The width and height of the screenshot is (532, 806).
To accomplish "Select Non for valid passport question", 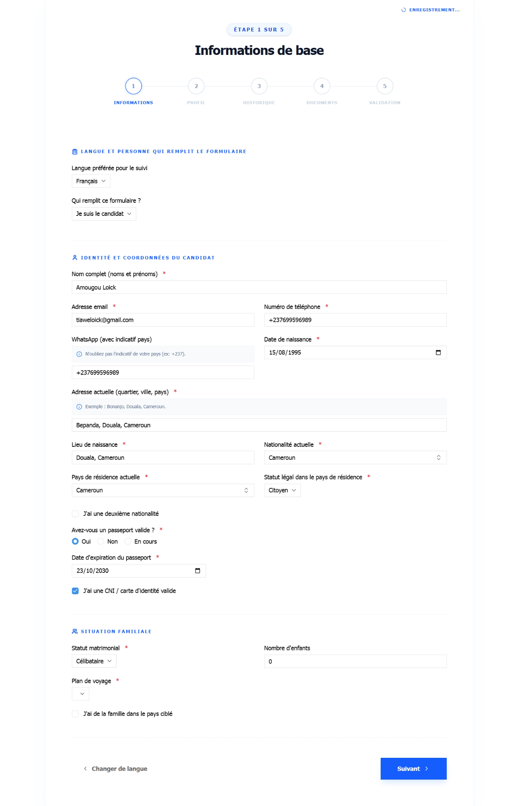I will click(101, 542).
